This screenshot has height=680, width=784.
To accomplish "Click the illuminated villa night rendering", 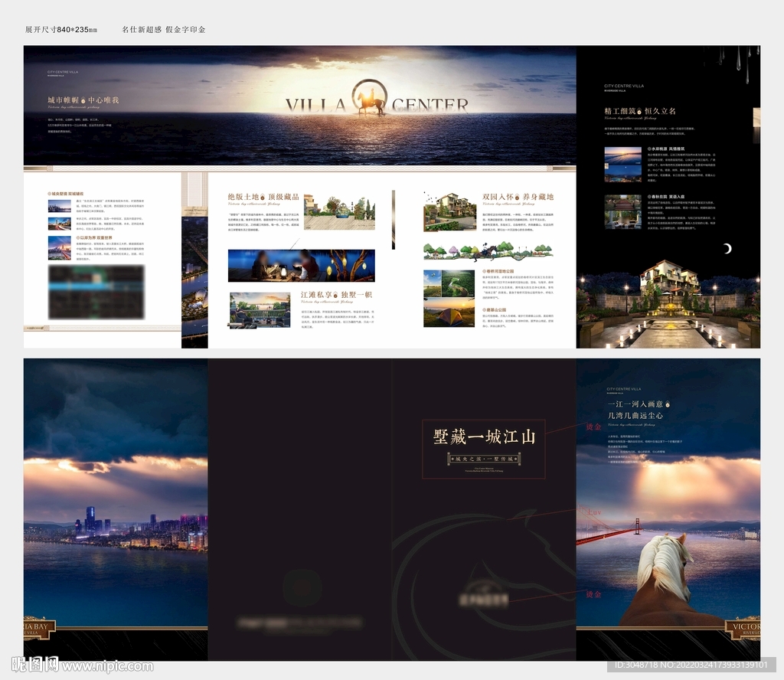I will click(x=668, y=303).
